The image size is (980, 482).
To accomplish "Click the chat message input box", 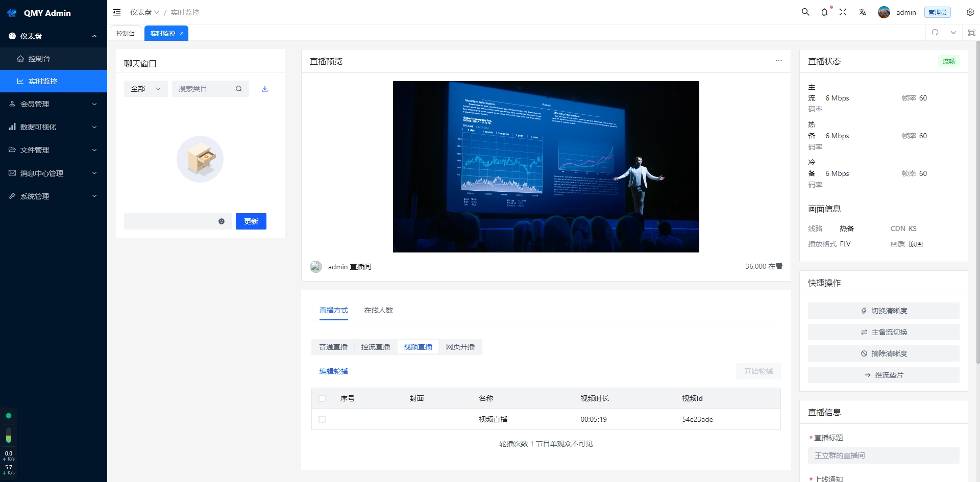I will coord(178,221).
